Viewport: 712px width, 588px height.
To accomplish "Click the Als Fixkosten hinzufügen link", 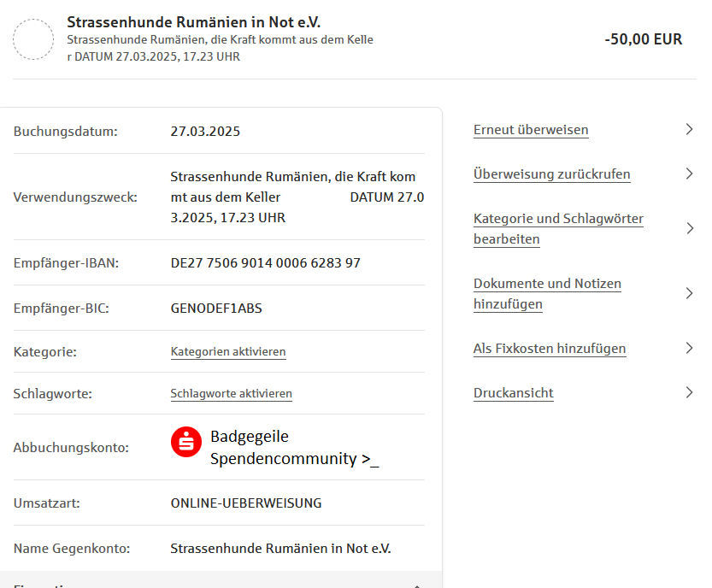I will point(550,349).
